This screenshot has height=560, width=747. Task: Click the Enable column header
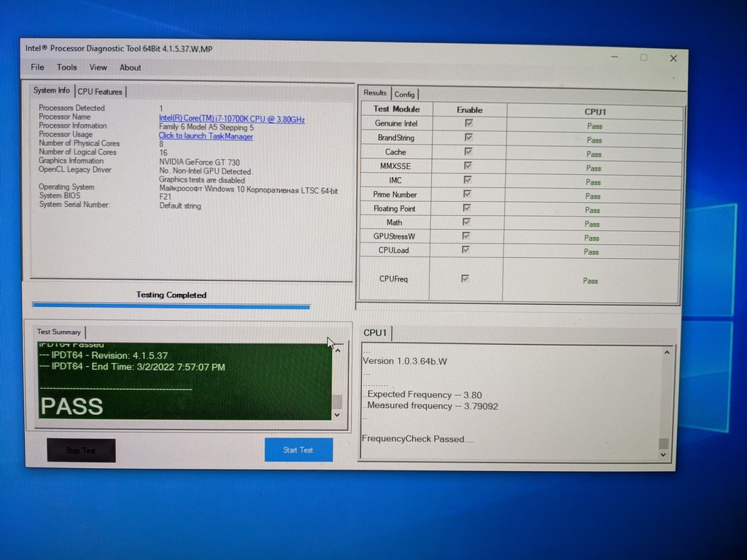tap(470, 110)
